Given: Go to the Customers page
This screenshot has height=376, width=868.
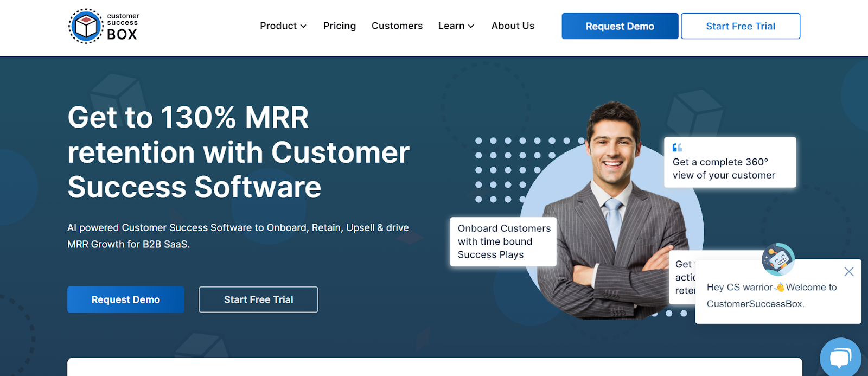Looking at the screenshot, I should pos(397,26).
